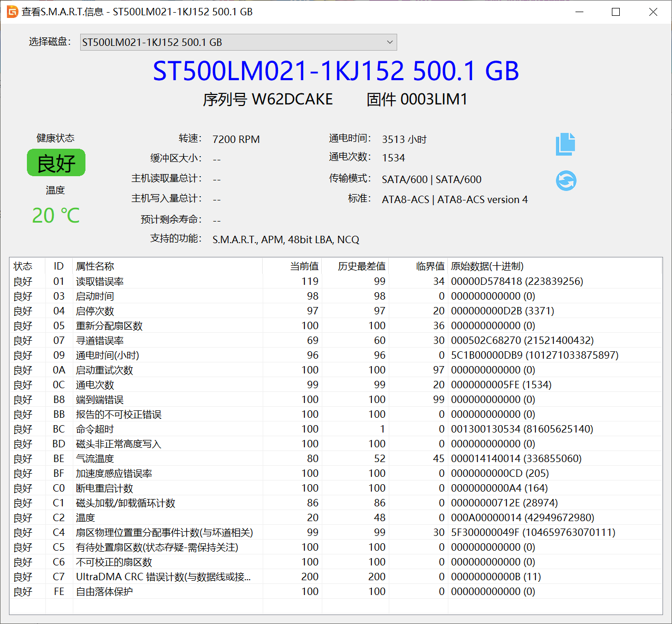Viewport: 672px width, 624px height.
Task: Select the 有待处置扇区数 row
Action: point(335,547)
